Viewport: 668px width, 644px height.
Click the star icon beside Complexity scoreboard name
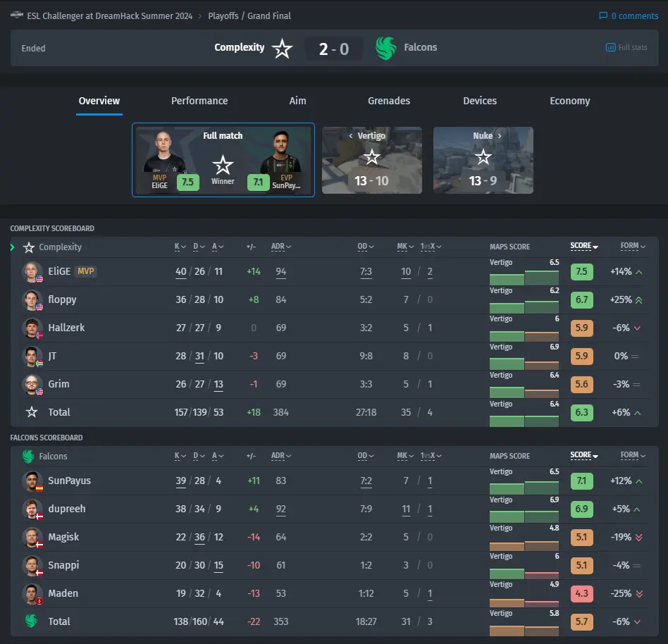click(x=29, y=247)
